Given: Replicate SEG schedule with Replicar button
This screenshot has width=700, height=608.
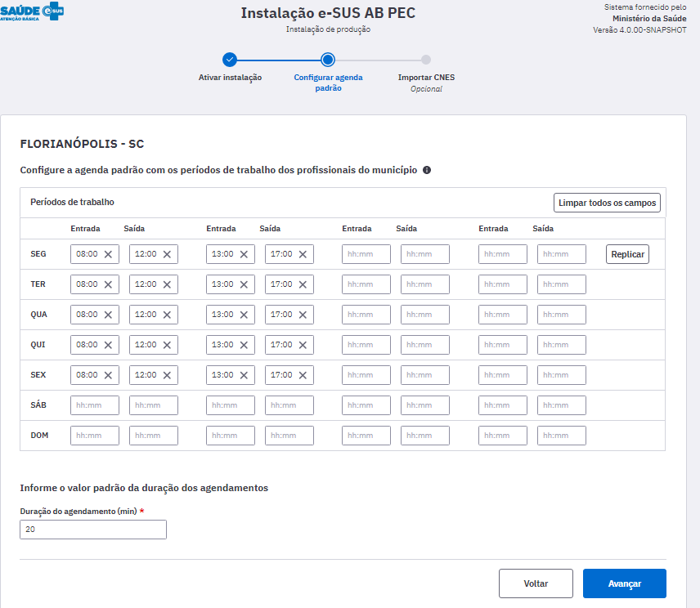Looking at the screenshot, I should tap(627, 254).
